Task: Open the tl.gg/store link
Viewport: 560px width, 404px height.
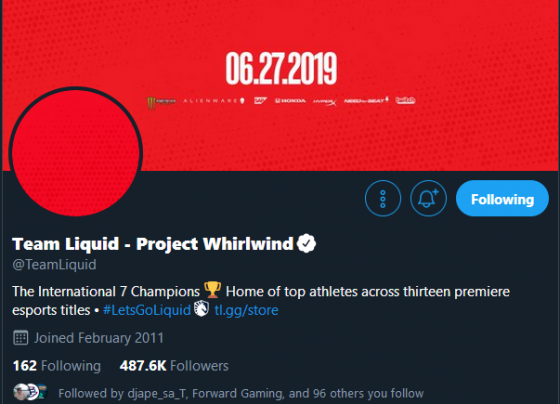Action: [x=246, y=310]
